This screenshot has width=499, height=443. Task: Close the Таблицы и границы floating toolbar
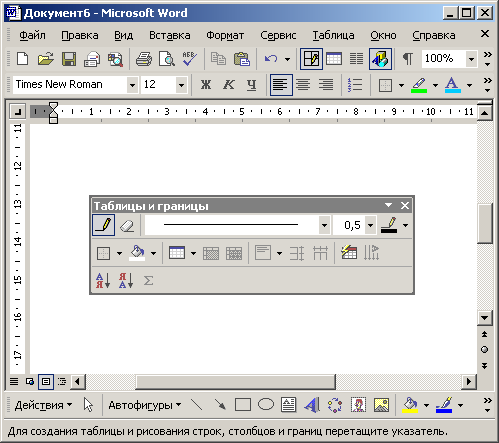pyautogui.click(x=405, y=205)
